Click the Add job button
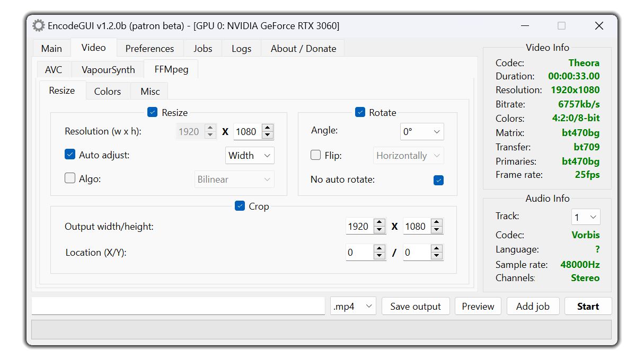 [533, 306]
